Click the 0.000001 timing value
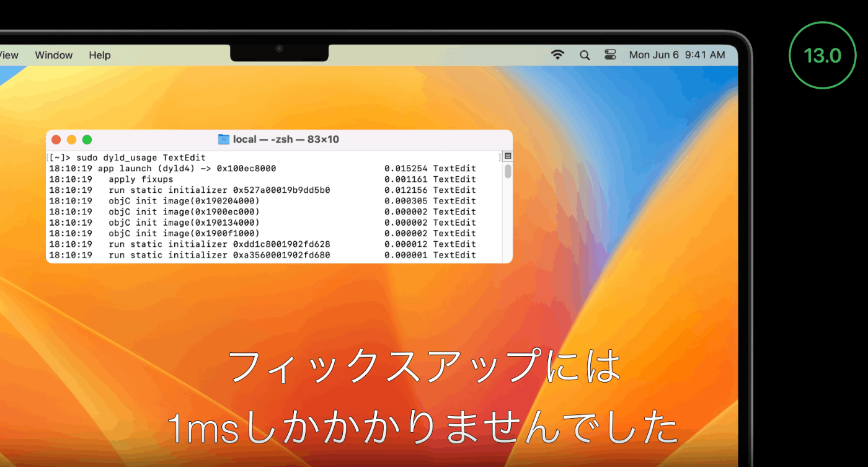The width and height of the screenshot is (868, 467). (405, 255)
